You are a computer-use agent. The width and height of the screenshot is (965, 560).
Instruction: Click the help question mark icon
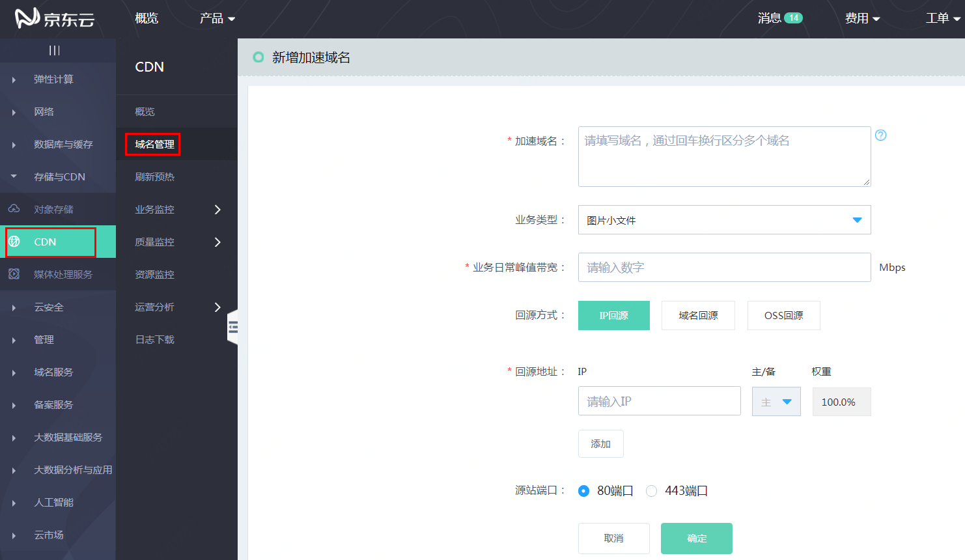point(880,135)
